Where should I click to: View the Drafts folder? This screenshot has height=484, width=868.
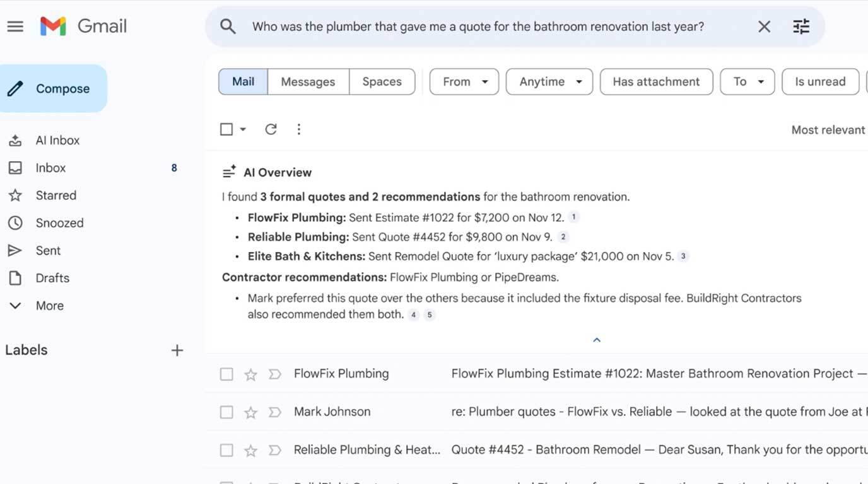[x=51, y=277]
